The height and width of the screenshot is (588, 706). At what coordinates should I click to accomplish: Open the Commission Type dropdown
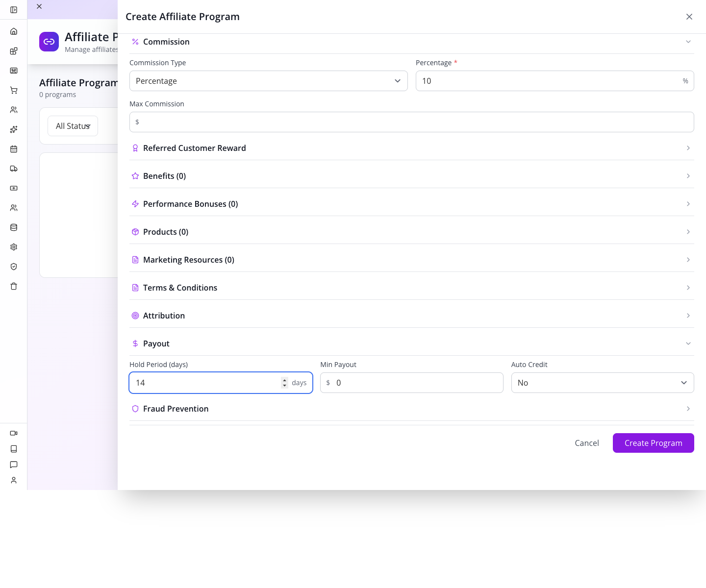point(269,81)
